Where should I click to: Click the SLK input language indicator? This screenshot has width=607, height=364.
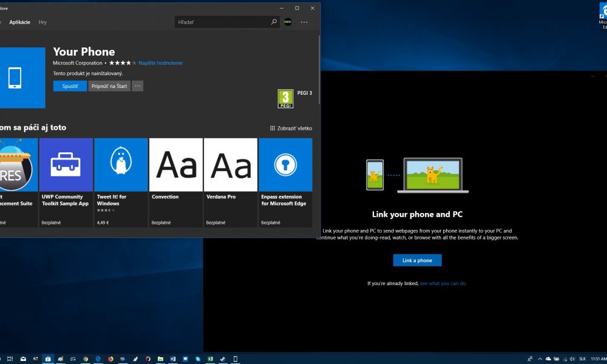pos(582,359)
